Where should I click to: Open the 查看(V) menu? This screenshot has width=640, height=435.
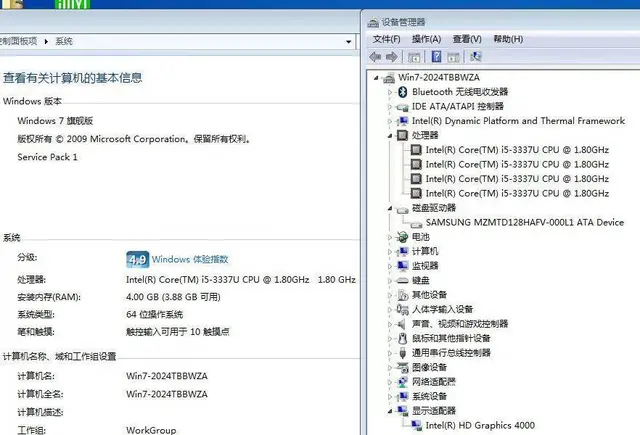(467, 39)
